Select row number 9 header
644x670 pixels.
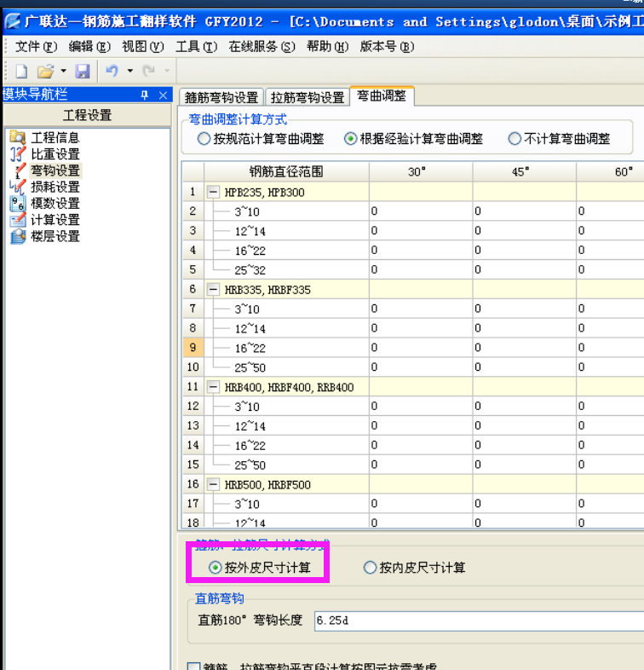click(x=193, y=348)
